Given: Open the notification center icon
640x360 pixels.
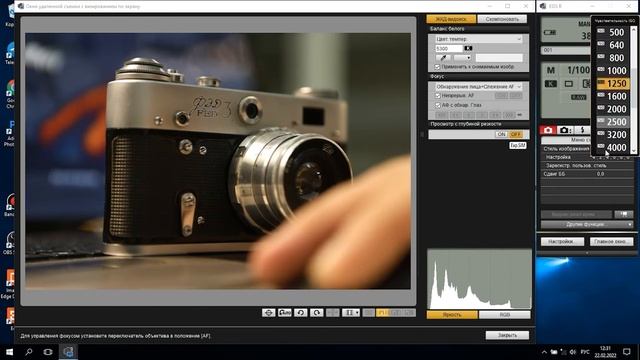Looking at the screenshot, I should pyautogui.click(x=627, y=352).
